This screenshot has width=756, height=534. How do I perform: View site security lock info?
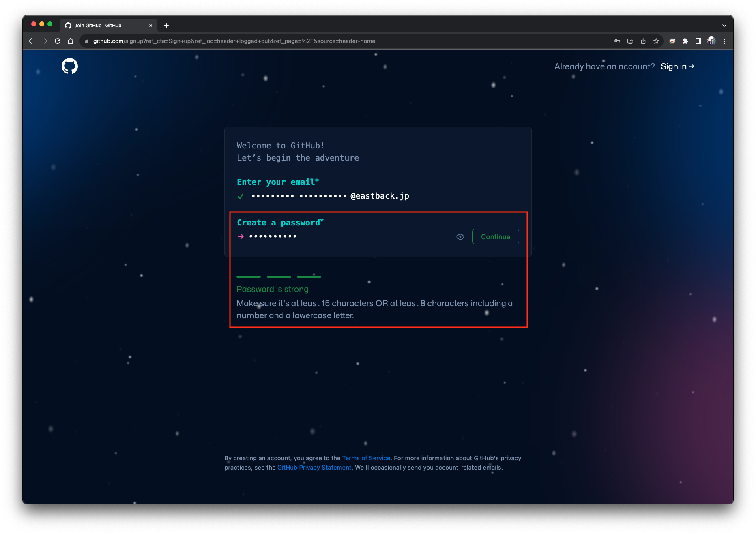click(x=86, y=41)
